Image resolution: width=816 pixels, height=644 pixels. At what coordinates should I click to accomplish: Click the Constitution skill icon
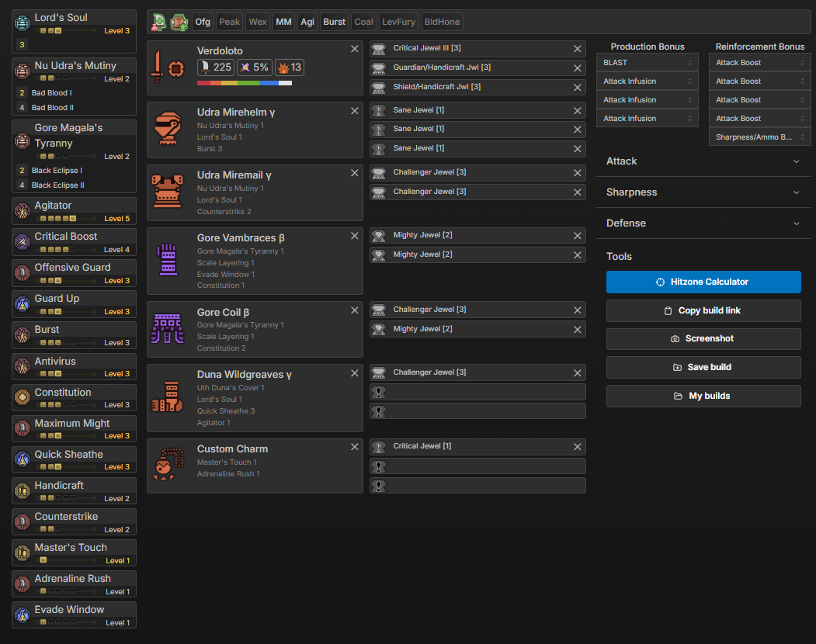22,397
